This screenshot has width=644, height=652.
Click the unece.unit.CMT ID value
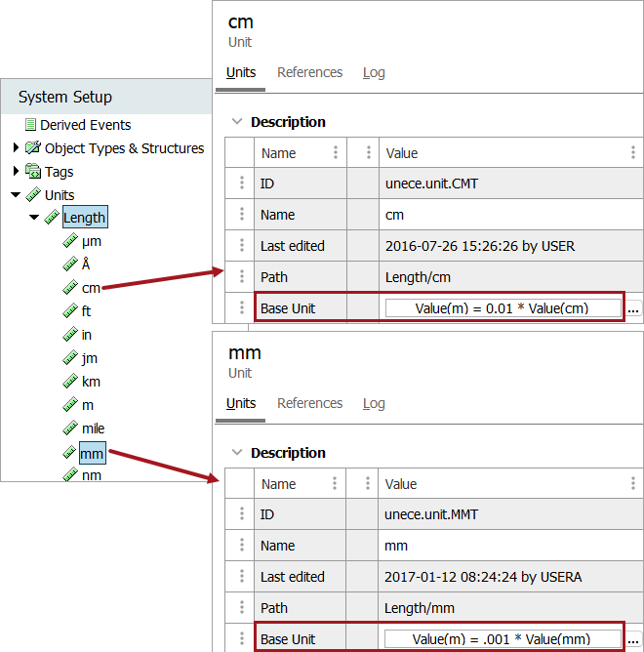(x=431, y=183)
